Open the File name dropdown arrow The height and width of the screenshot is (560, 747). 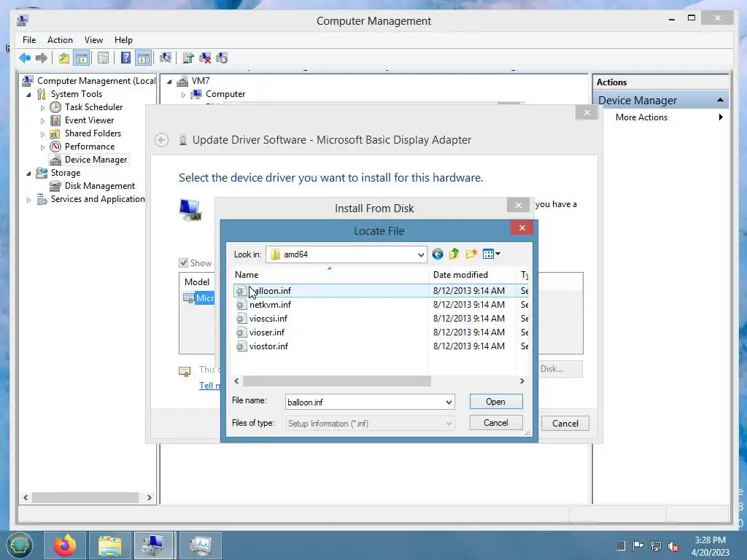click(449, 402)
